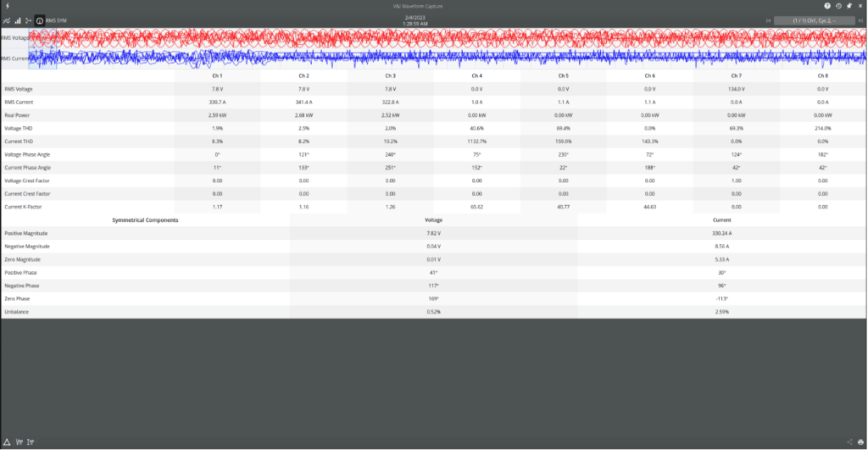Screen dimensions: 868x450
Task: Click the Voltage THD row label
Action: click(19, 129)
